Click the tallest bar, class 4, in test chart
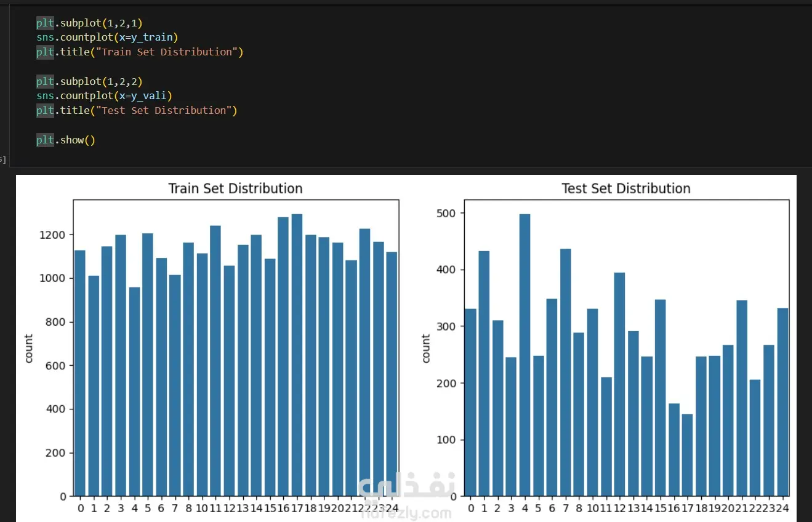 [525, 355]
